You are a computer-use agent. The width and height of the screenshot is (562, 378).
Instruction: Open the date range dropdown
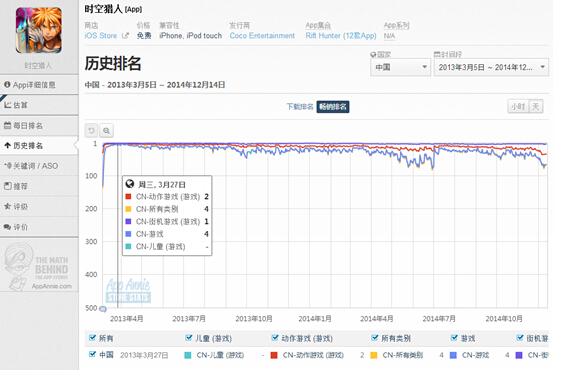click(x=491, y=67)
